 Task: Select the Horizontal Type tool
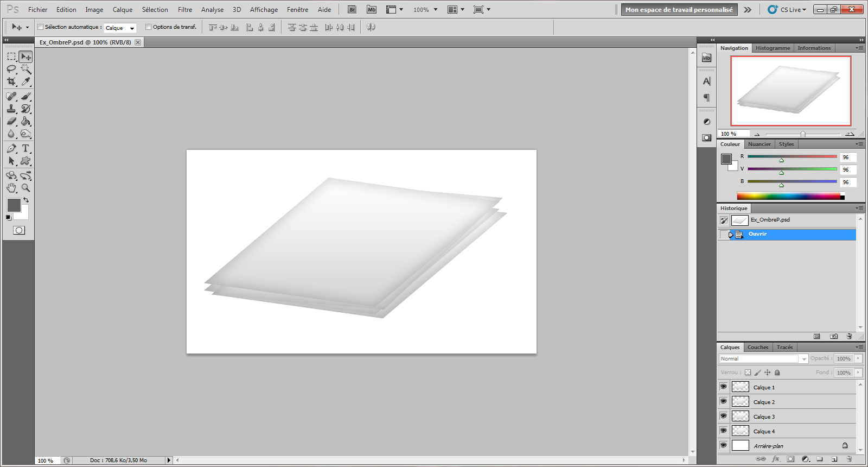click(25, 148)
